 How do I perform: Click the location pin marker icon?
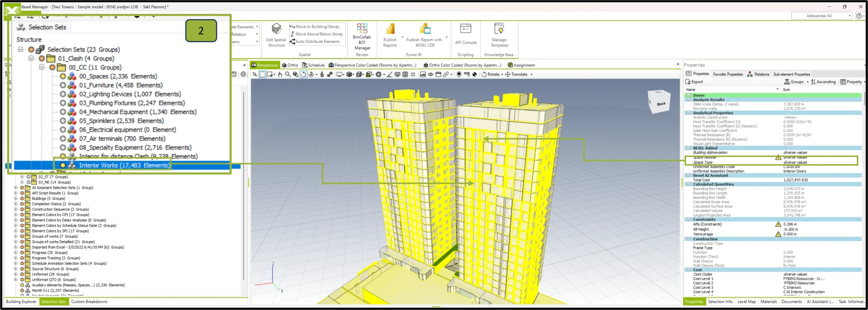pos(459,74)
